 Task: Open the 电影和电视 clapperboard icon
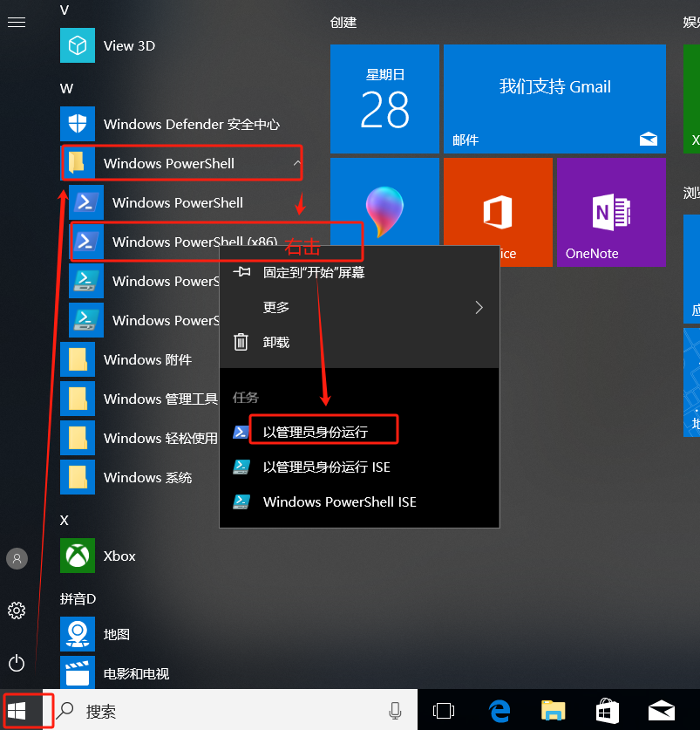(x=78, y=672)
